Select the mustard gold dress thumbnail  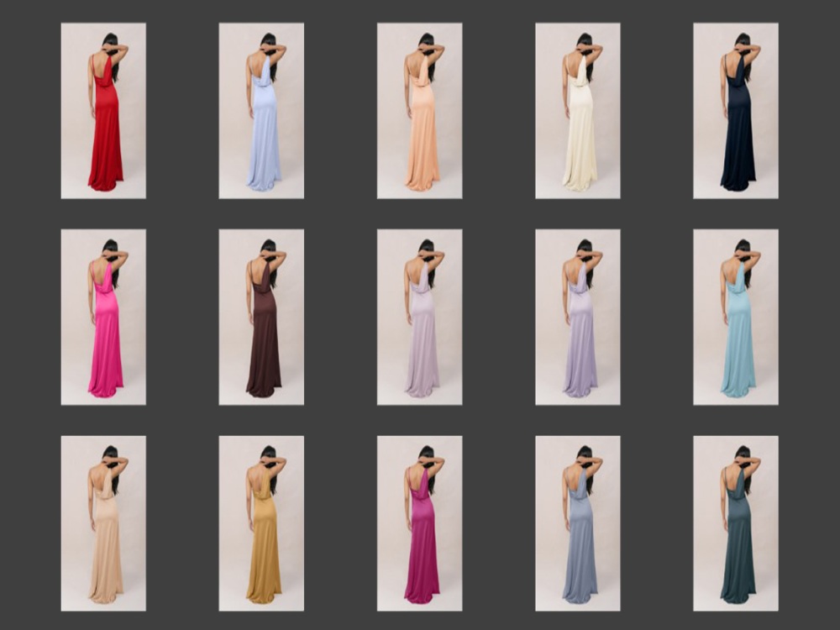261,523
